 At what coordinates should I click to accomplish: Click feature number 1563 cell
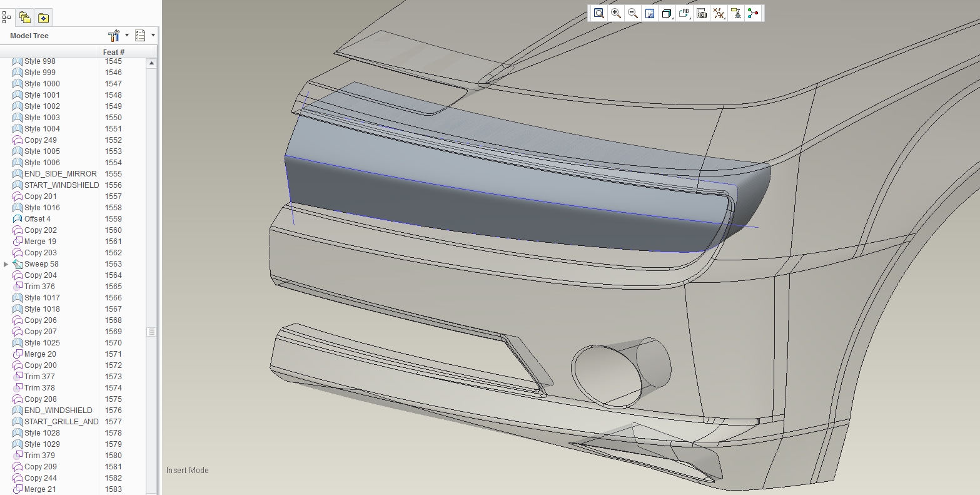coord(113,264)
